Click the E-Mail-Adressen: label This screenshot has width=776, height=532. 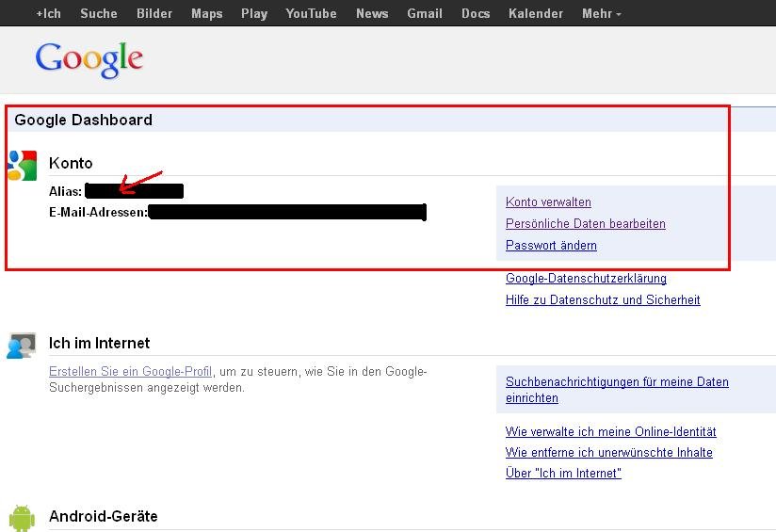pos(99,212)
